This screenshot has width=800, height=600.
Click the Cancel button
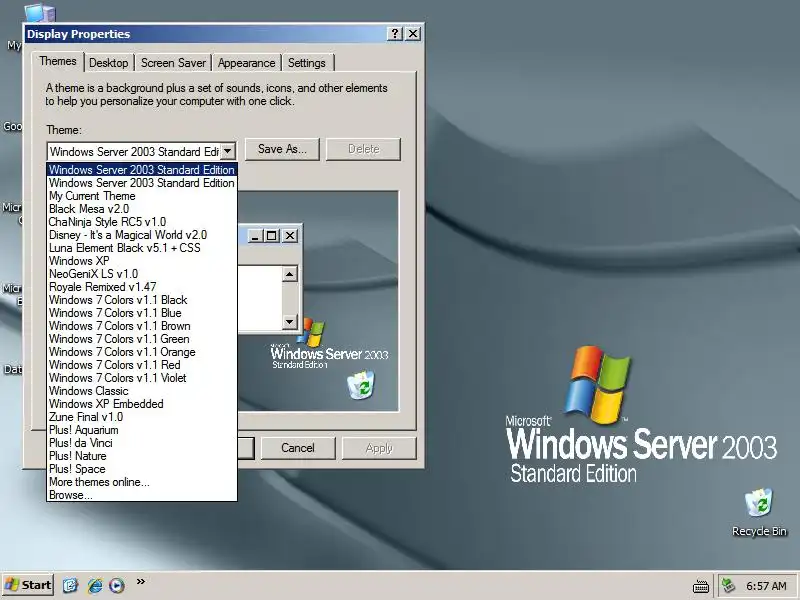298,448
